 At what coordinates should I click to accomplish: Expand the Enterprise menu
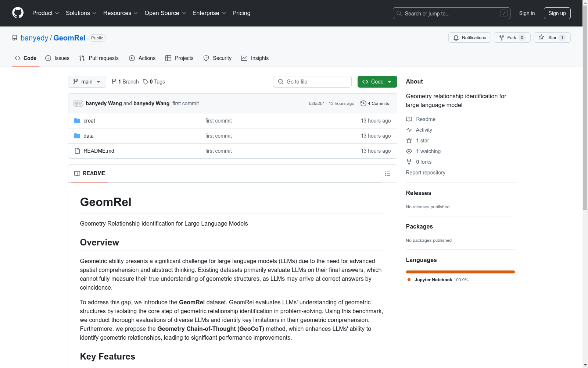tap(209, 13)
